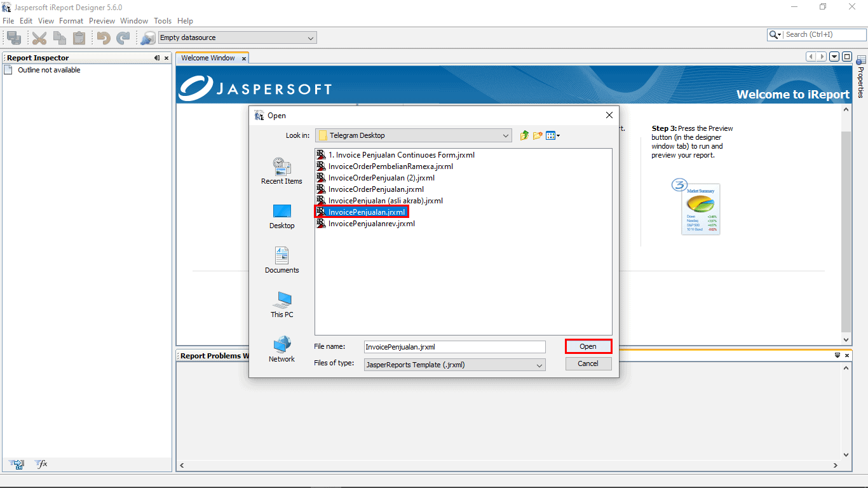The height and width of the screenshot is (488, 868).
Task: Select InvoicePenjualan (asli akrab).jrxml file
Action: click(x=379, y=201)
